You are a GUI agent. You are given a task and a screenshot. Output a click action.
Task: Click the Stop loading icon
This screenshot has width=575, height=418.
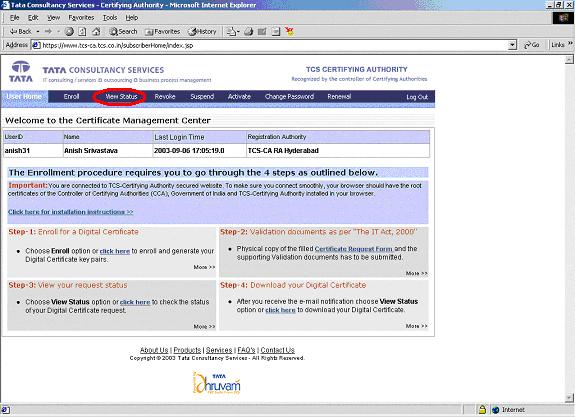pyautogui.click(x=69, y=32)
